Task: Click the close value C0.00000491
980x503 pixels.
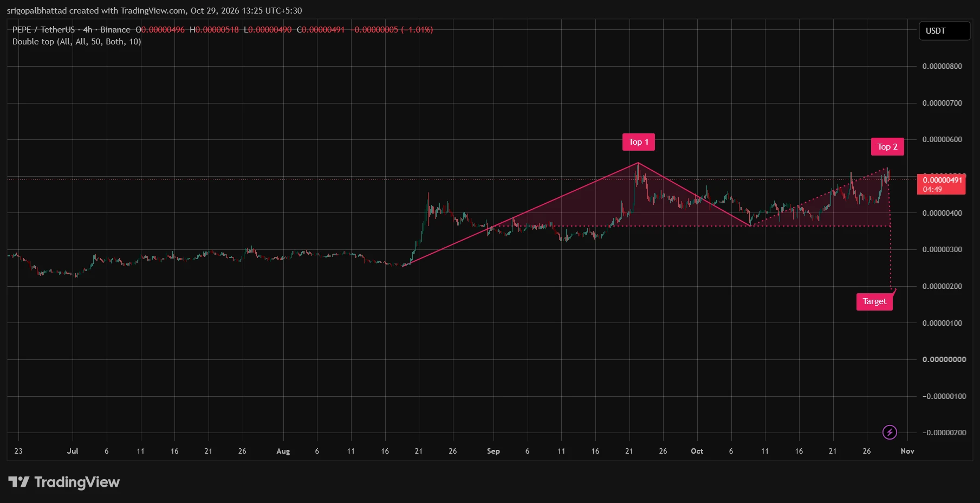Action: [321, 30]
